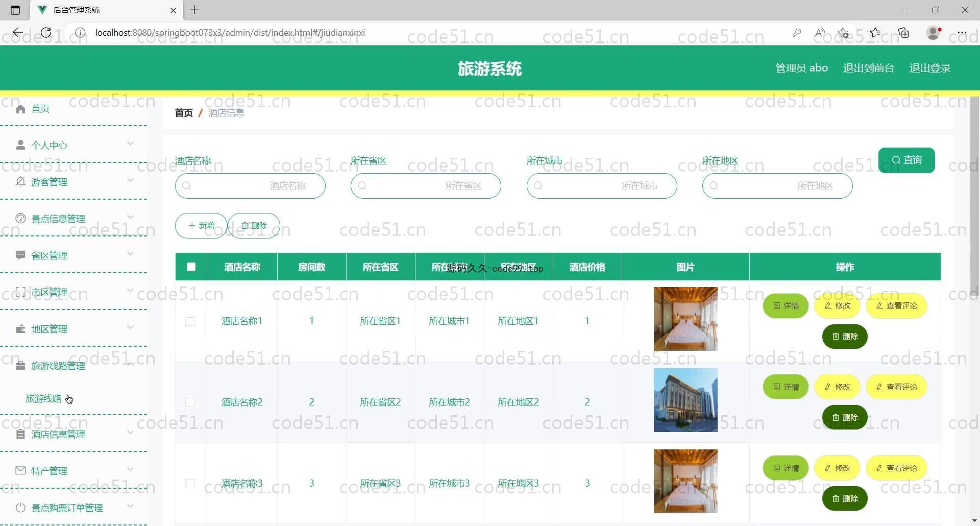Click the page vertical scrollbar
The image size is (980, 526).
click(974, 197)
